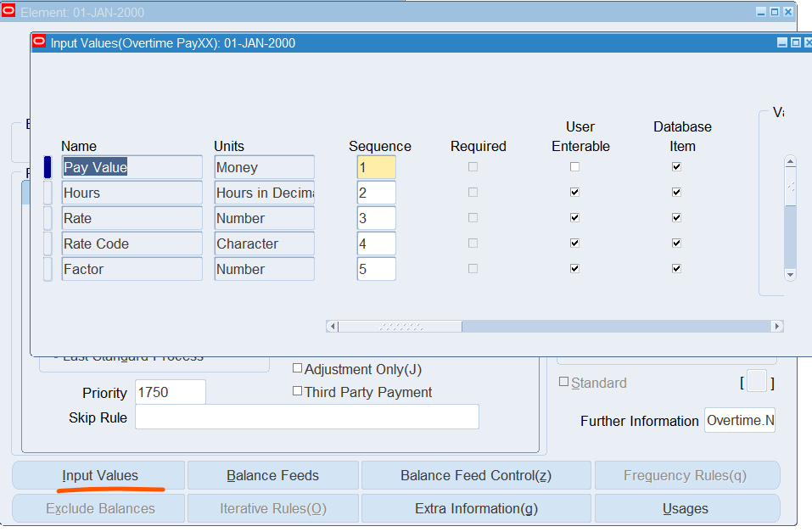Open the Input Values button
This screenshot has height=532, width=812.
[x=99, y=475]
